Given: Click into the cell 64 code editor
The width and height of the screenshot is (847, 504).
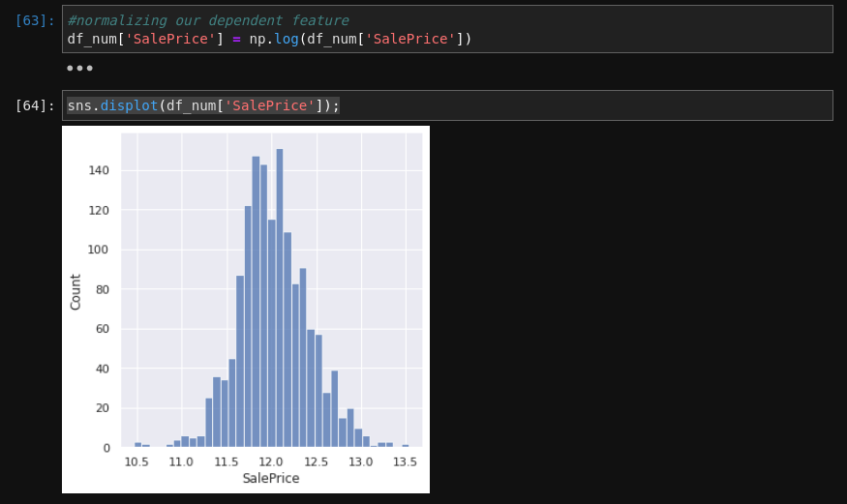Looking at the screenshot, I should [x=581, y=105].
